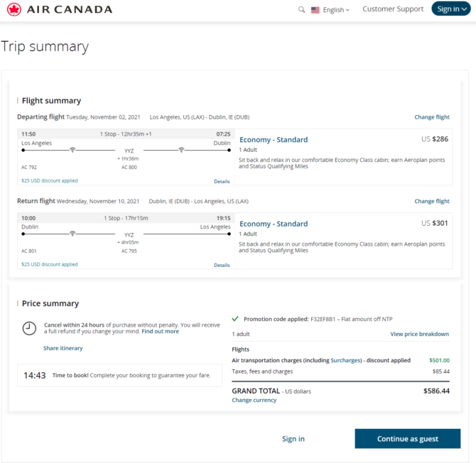Click Share itinerary link

pyautogui.click(x=63, y=349)
